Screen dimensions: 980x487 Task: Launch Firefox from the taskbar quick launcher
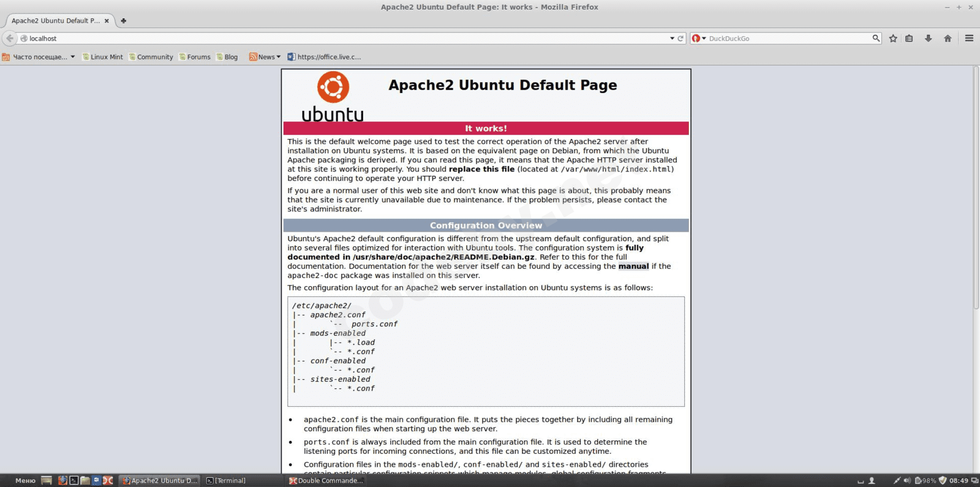[x=62, y=481]
